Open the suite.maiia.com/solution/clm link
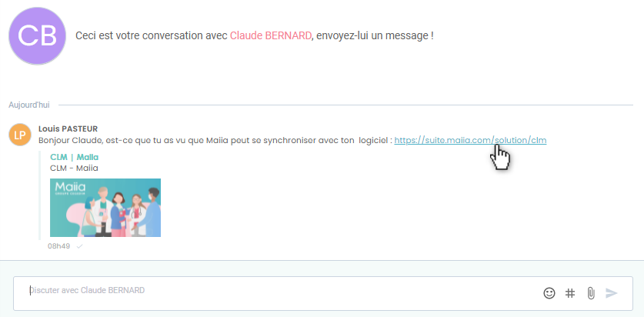The height and width of the screenshot is (317, 644). coord(470,140)
